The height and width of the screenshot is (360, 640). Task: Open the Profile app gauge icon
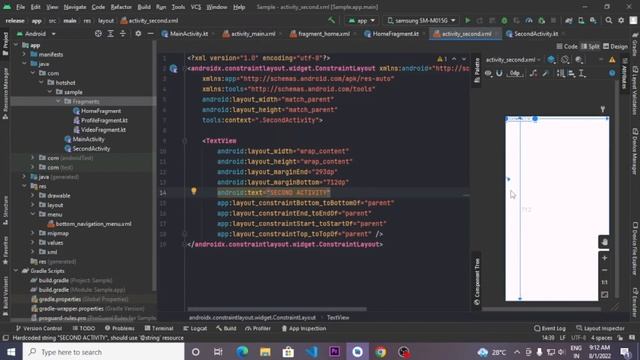click(529, 20)
